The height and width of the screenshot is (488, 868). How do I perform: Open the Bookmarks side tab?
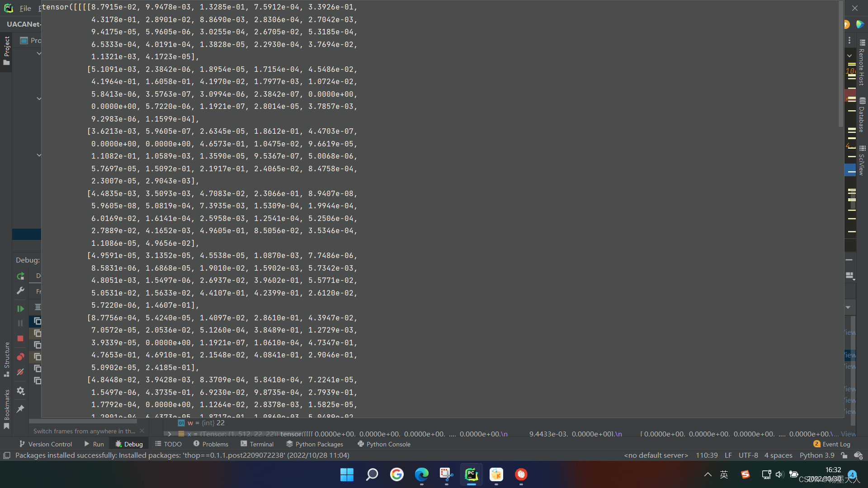6,409
